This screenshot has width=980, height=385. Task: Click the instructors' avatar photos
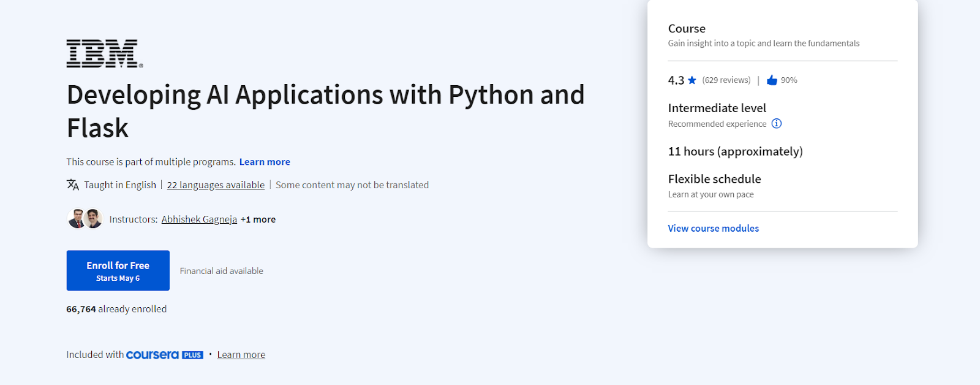[85, 218]
